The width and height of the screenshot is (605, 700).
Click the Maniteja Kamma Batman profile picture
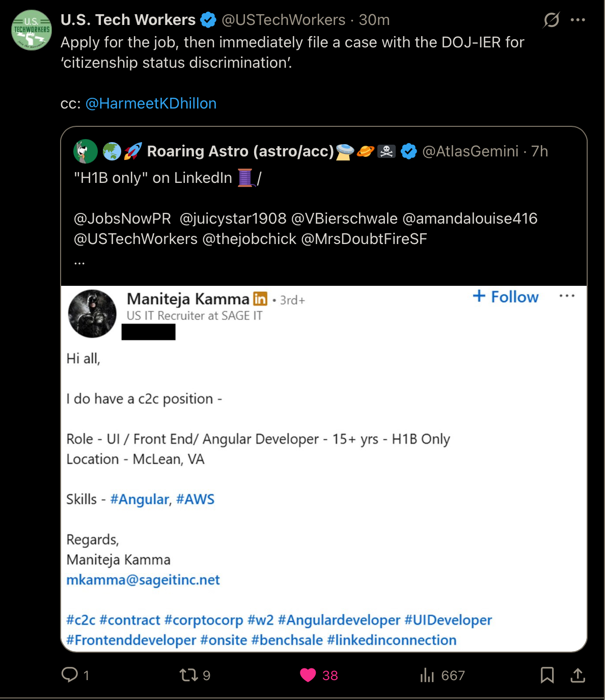pos(92,313)
